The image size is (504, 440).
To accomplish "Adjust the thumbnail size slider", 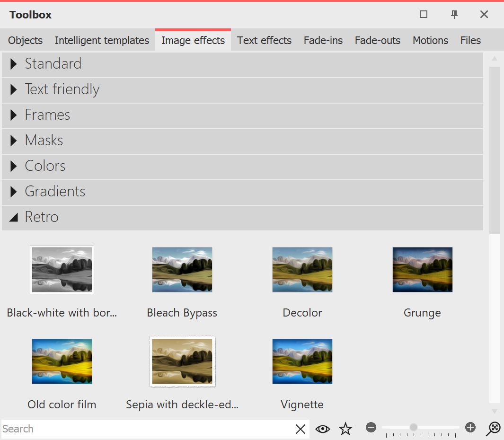I will (x=414, y=427).
